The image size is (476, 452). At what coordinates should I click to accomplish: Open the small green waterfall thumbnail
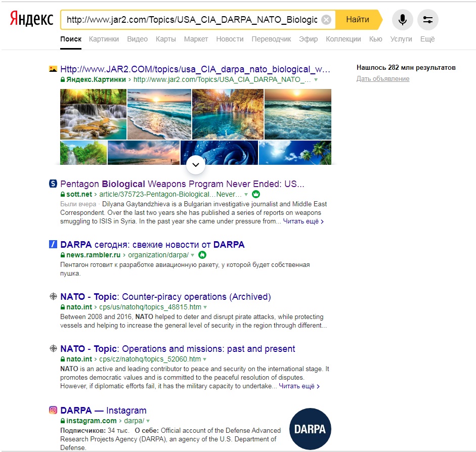pyautogui.click(x=83, y=153)
